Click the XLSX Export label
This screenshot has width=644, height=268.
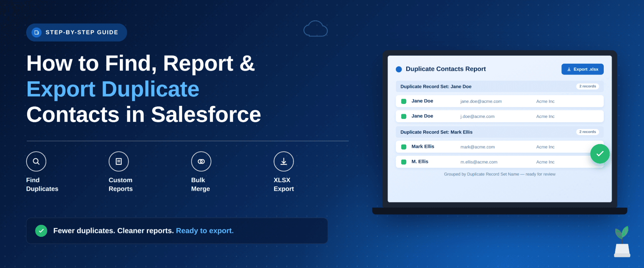pyautogui.click(x=284, y=184)
